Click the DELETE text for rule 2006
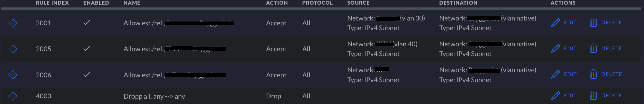 pos(612,74)
